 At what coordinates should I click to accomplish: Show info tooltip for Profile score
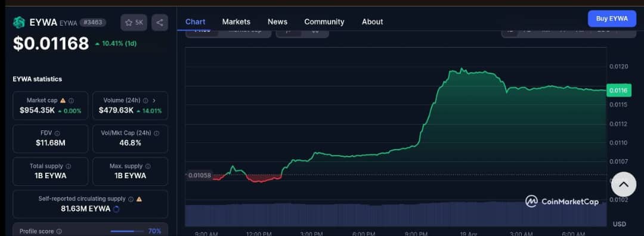[59, 231]
